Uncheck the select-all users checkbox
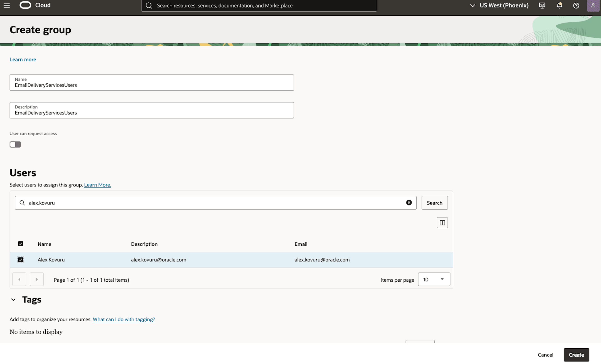The width and height of the screenshot is (601, 364). point(21,244)
